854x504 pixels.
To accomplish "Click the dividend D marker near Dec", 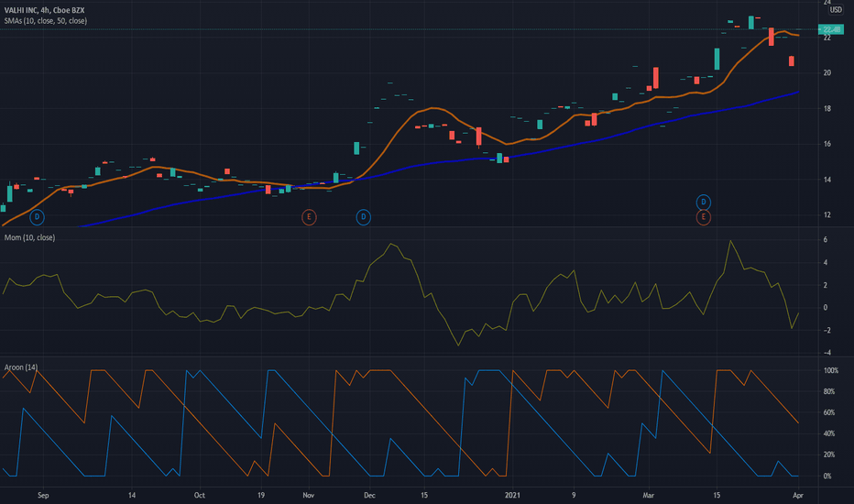I will point(363,217).
